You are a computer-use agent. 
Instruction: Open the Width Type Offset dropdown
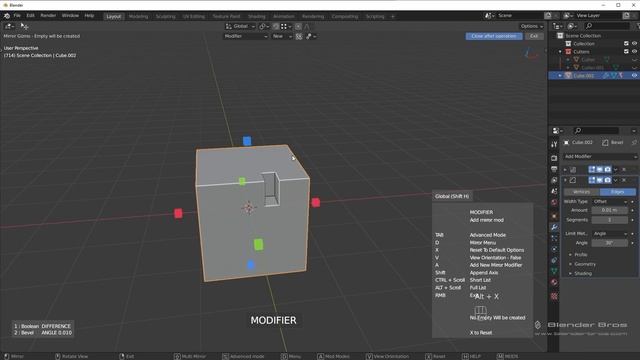[x=610, y=202]
